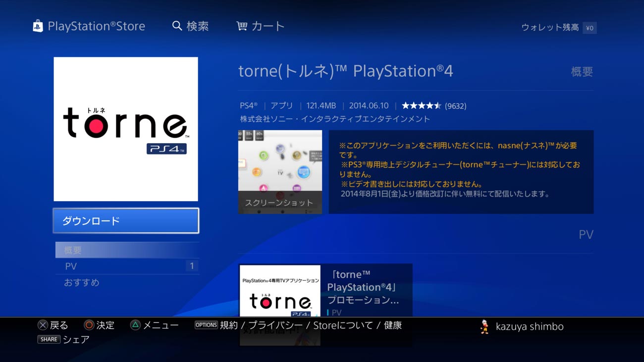
Task: Select the 概要 sidebar item
Action: [127, 250]
